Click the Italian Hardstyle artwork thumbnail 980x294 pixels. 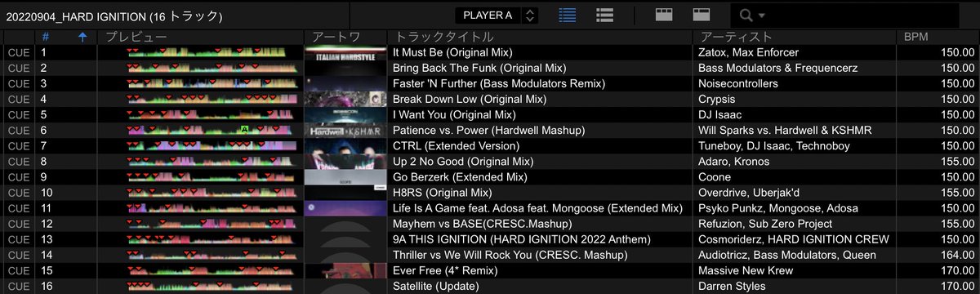tap(345, 52)
